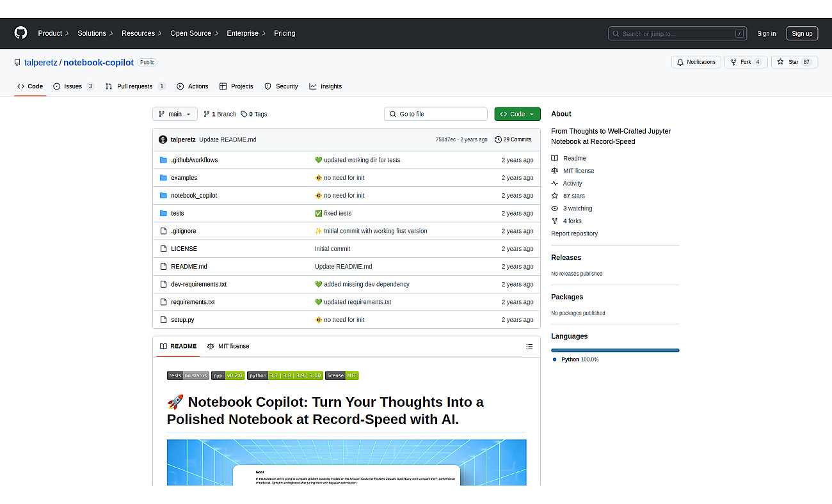Open the Readme link in About
This screenshot has height=504, width=832.
pyautogui.click(x=569, y=158)
